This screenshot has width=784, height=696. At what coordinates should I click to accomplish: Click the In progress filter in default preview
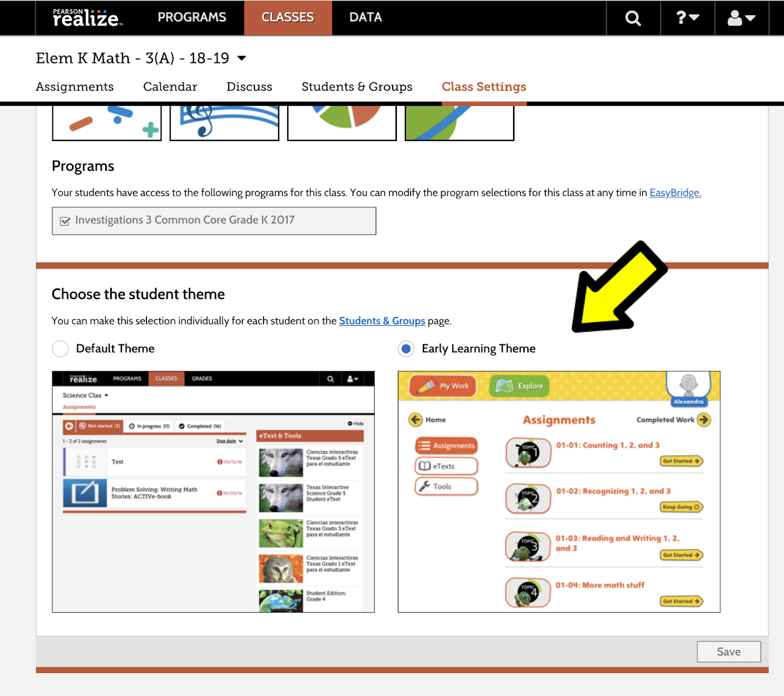coord(149,426)
